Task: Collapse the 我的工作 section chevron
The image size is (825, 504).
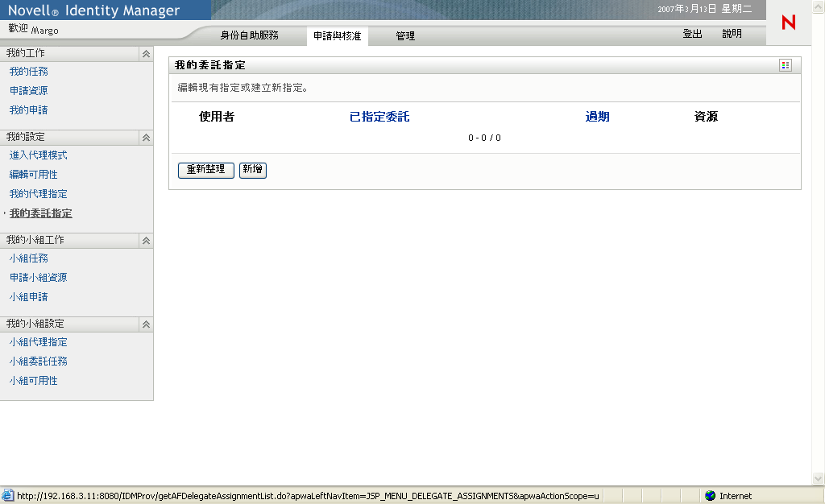Action: pyautogui.click(x=146, y=53)
